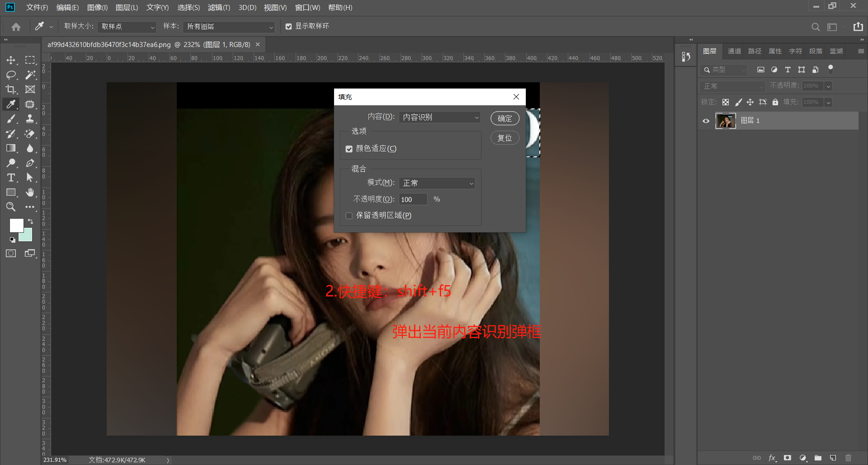
Task: Switch to the 字符 tab
Action: pos(795,51)
